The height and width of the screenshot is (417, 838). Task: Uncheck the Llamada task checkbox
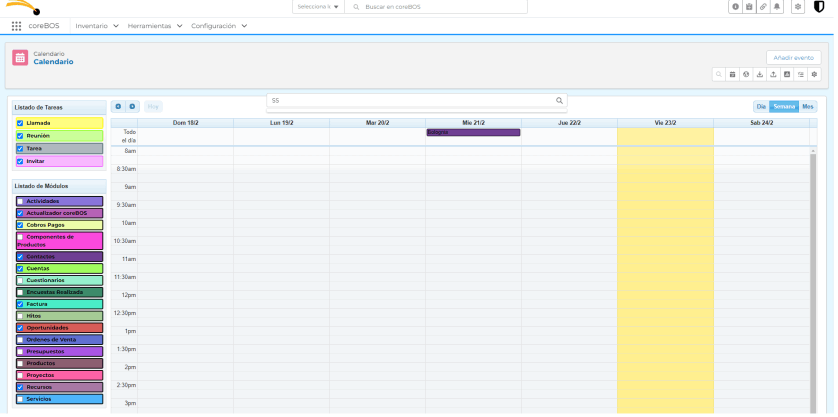tap(20, 123)
